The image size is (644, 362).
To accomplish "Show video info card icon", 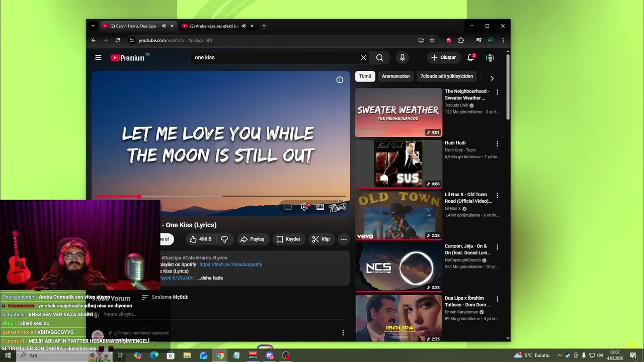I will click(340, 80).
